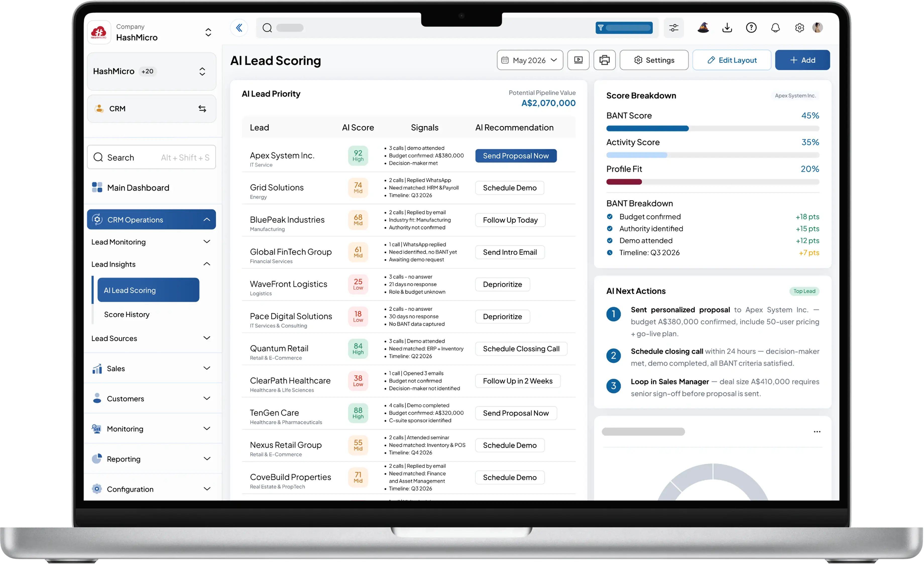Open the user profile avatar
Viewport: 924px width, 564px height.
(x=818, y=28)
